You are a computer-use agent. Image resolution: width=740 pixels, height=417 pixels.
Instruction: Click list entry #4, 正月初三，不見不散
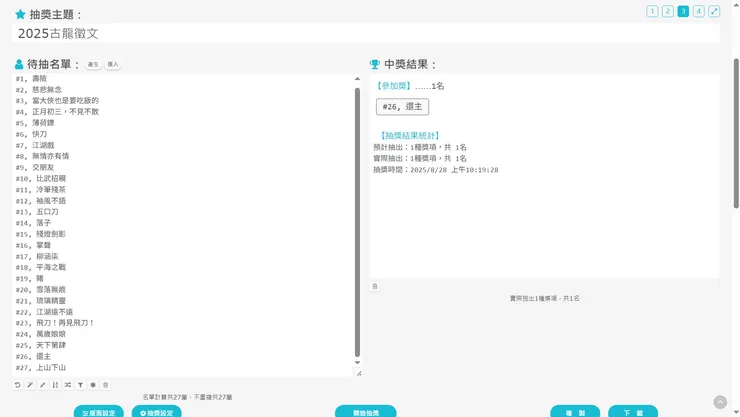coord(57,112)
